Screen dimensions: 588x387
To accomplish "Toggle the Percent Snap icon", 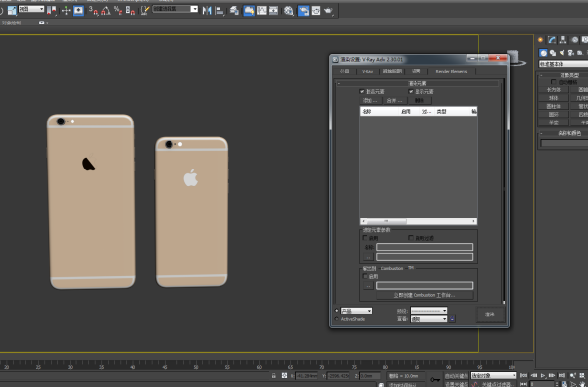I will [x=119, y=11].
